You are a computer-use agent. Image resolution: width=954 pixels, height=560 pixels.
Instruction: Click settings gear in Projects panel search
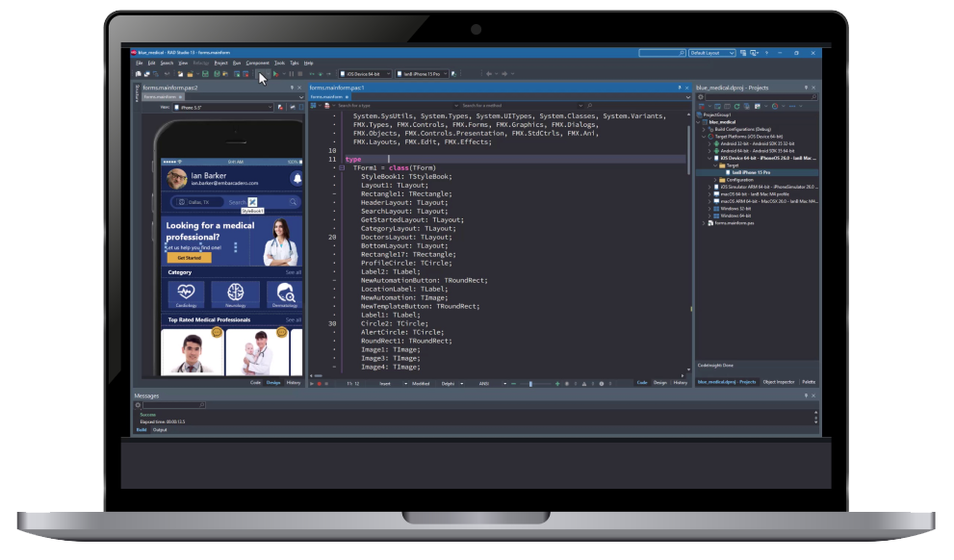point(700,97)
